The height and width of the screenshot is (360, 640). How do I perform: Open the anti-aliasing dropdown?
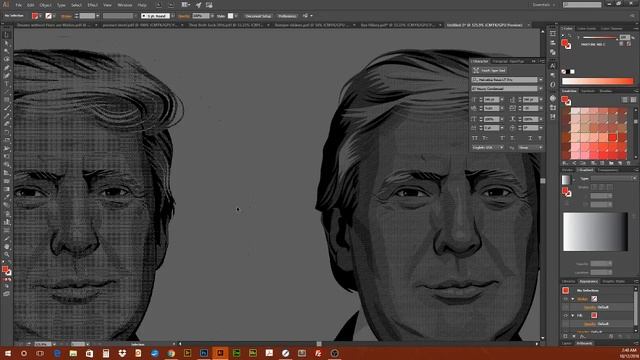pos(531,147)
